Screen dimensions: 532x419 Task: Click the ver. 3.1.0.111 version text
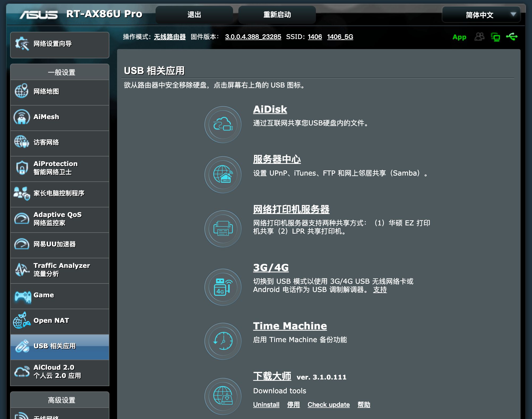(x=321, y=377)
